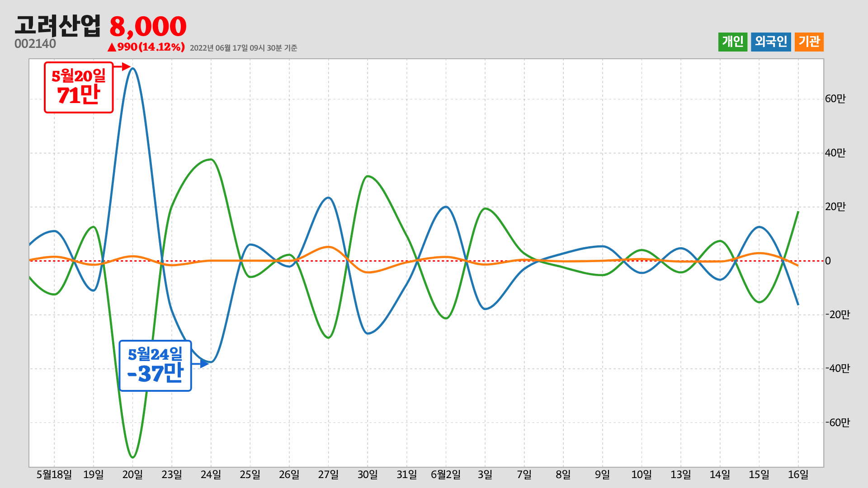868x488 pixels.
Task: Click the 5월18일 x-axis date label
Action: click(54, 474)
